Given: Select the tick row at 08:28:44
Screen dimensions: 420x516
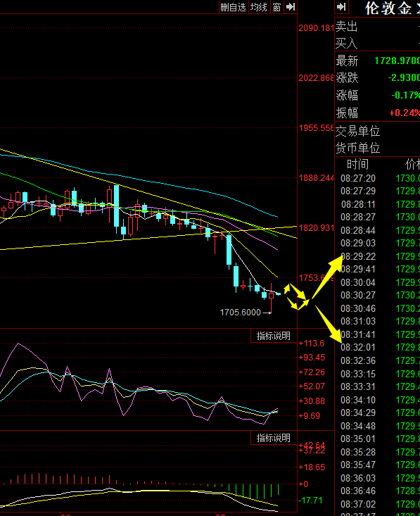Looking at the screenshot, I should (377, 230).
